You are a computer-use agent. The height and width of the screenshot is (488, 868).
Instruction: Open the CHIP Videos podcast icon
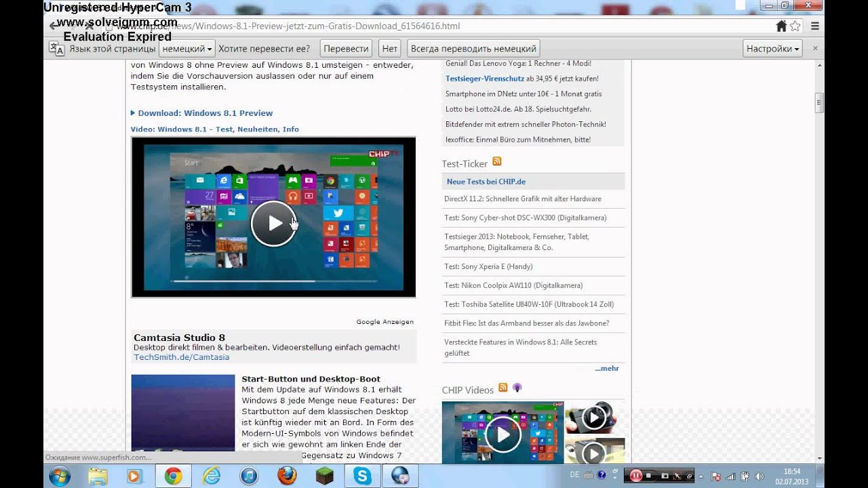(517, 388)
